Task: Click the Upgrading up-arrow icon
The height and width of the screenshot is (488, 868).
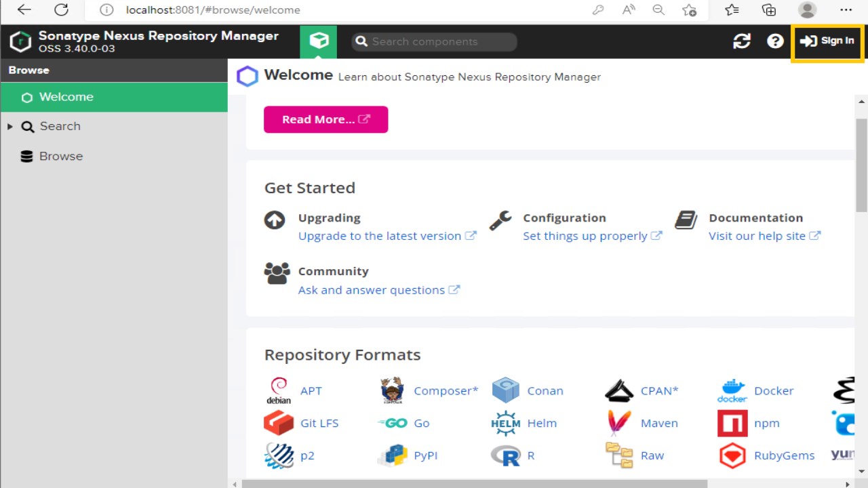Action: coord(275,220)
